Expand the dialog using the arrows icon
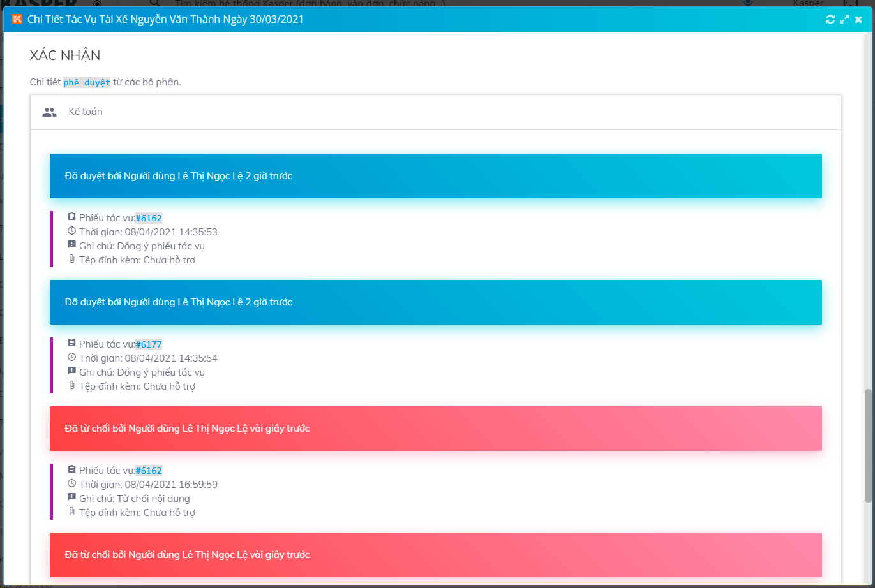This screenshot has height=588, width=875. (x=844, y=19)
